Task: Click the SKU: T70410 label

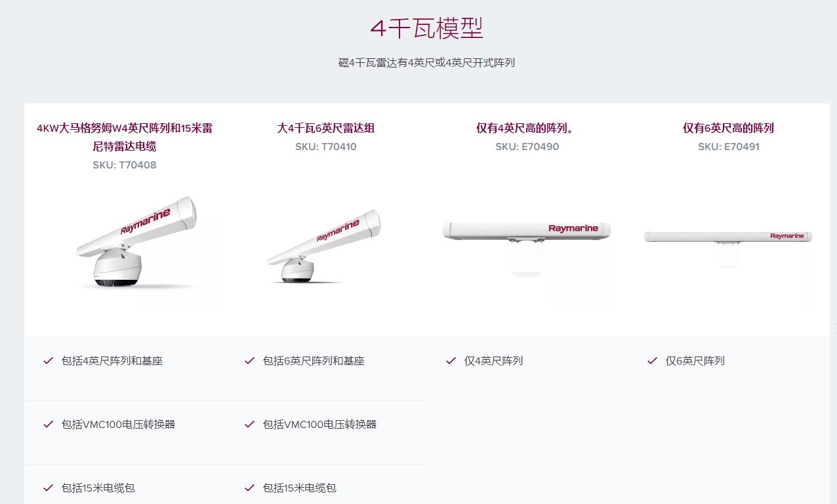Action: click(x=326, y=147)
